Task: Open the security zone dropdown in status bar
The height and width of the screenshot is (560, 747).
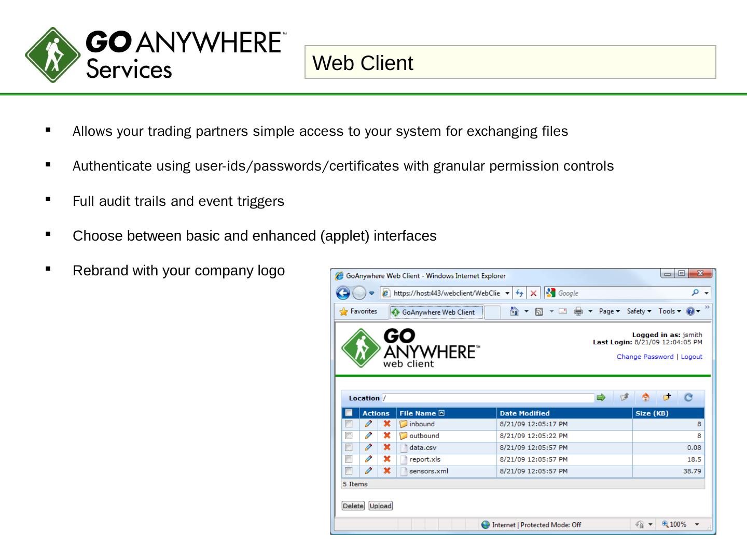Action: click(x=650, y=525)
